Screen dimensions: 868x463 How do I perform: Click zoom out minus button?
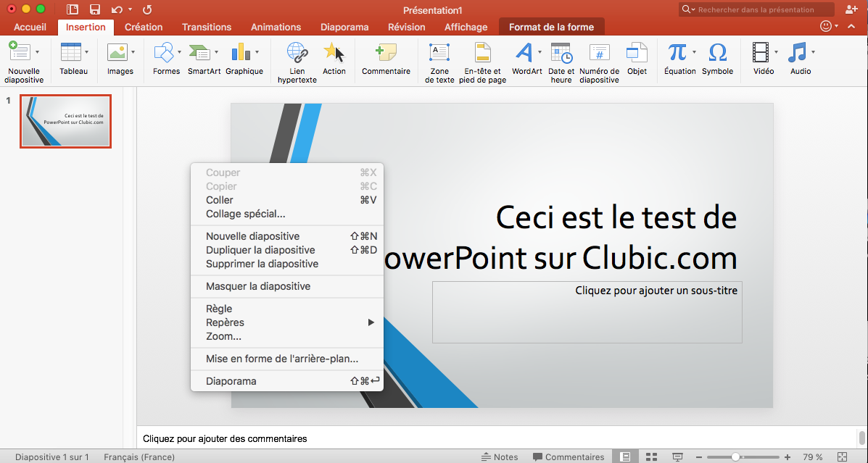click(699, 457)
